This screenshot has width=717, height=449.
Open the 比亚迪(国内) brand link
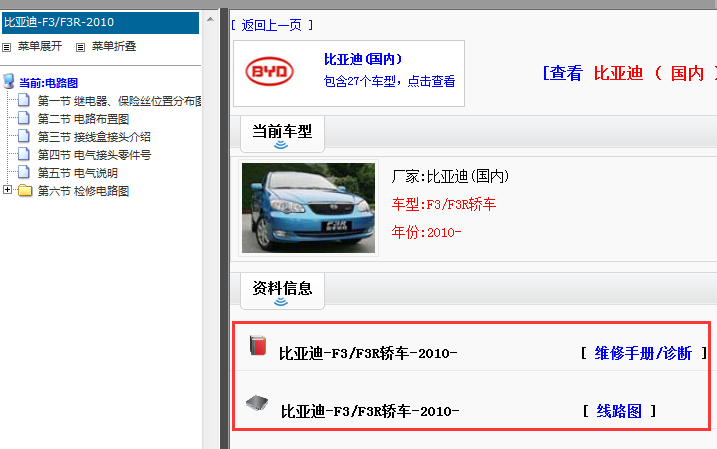[x=363, y=59]
